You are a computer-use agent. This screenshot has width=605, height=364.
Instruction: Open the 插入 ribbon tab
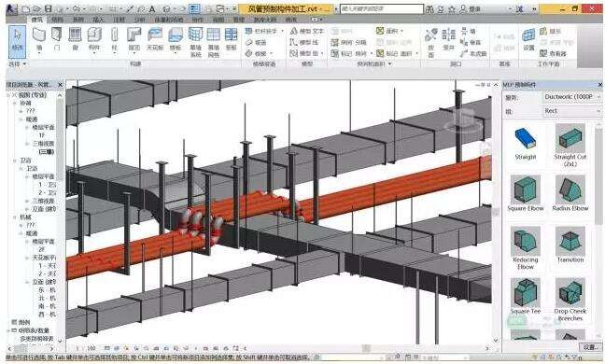tap(98, 20)
